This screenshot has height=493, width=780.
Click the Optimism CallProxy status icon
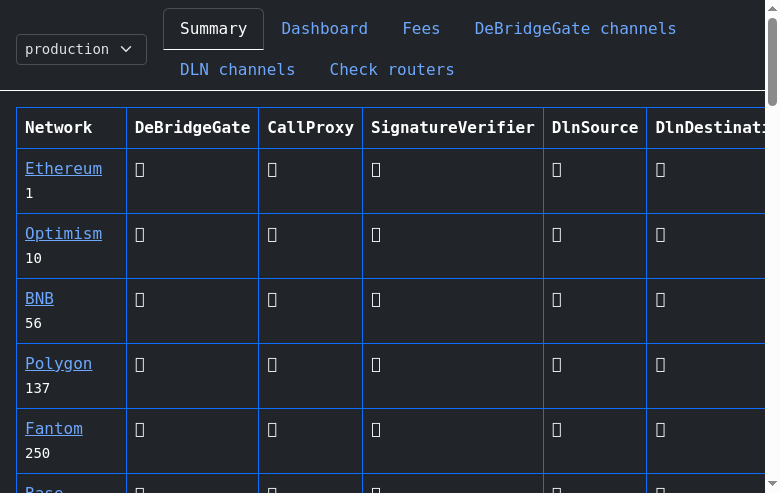click(x=272, y=235)
